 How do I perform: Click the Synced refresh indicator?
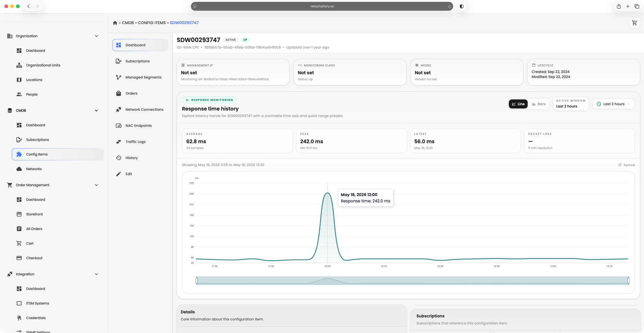tap(626, 165)
